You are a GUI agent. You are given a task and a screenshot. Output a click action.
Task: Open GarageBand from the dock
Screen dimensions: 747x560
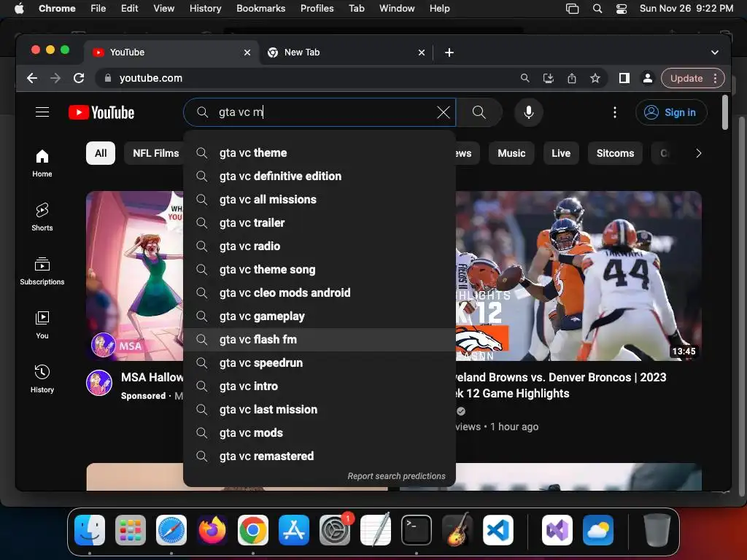(x=457, y=530)
